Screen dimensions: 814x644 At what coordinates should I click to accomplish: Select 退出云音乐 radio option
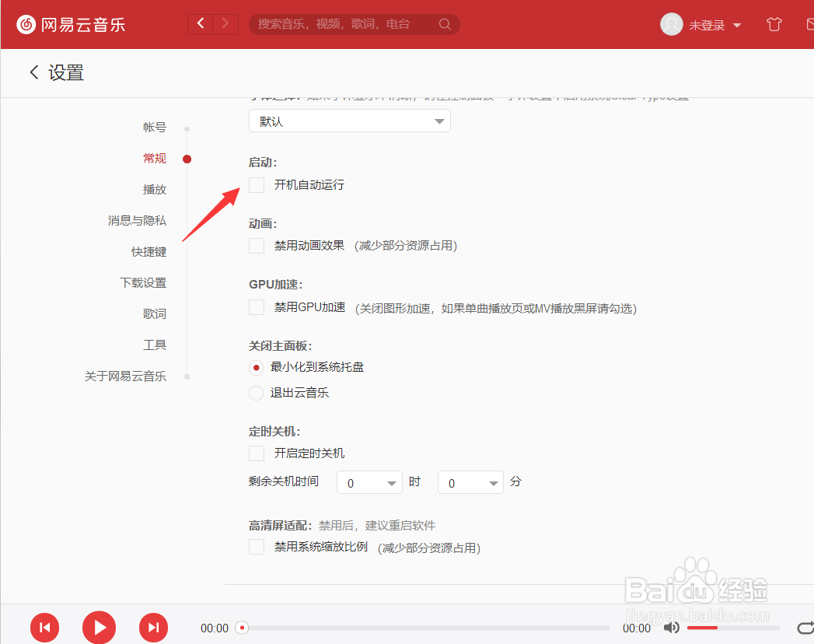tap(257, 393)
